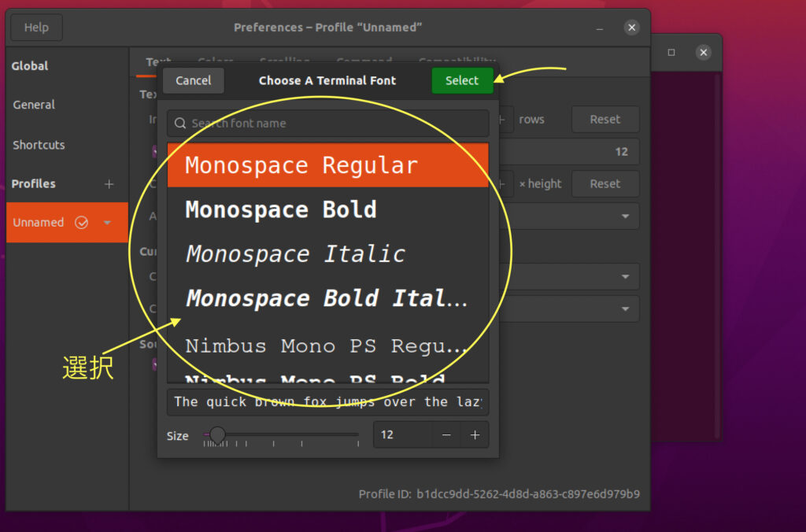Decrease font size with the minus button

446,435
